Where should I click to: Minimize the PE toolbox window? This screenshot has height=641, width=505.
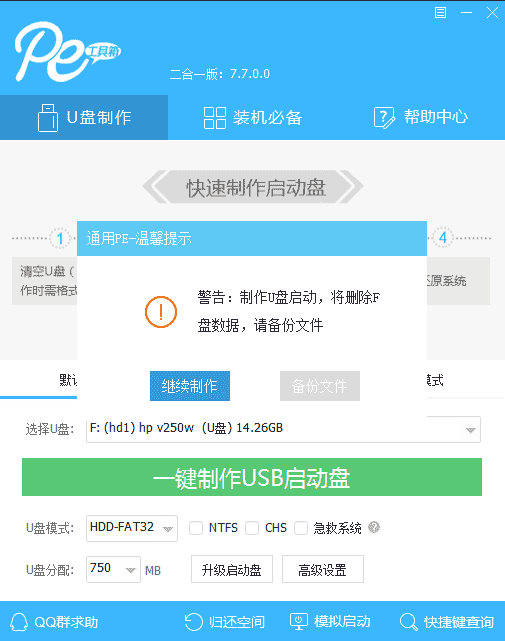[x=466, y=13]
